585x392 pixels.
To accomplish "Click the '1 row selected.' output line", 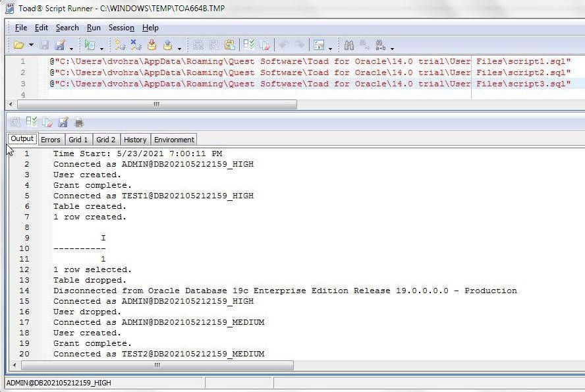I will (x=92, y=269).
